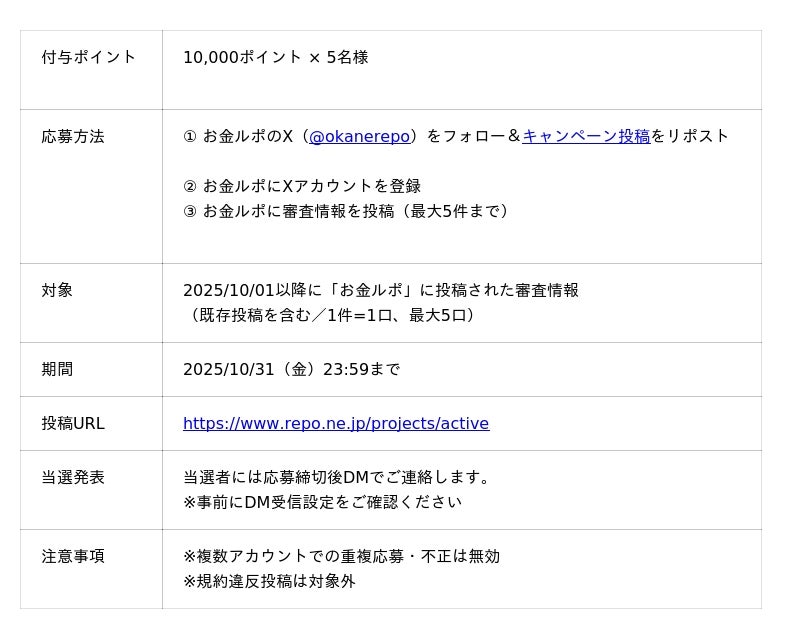Click the 当選者には応募締切後DM text line
Image resolution: width=800 pixels, height=639 pixels.
pyautogui.click(x=337, y=477)
